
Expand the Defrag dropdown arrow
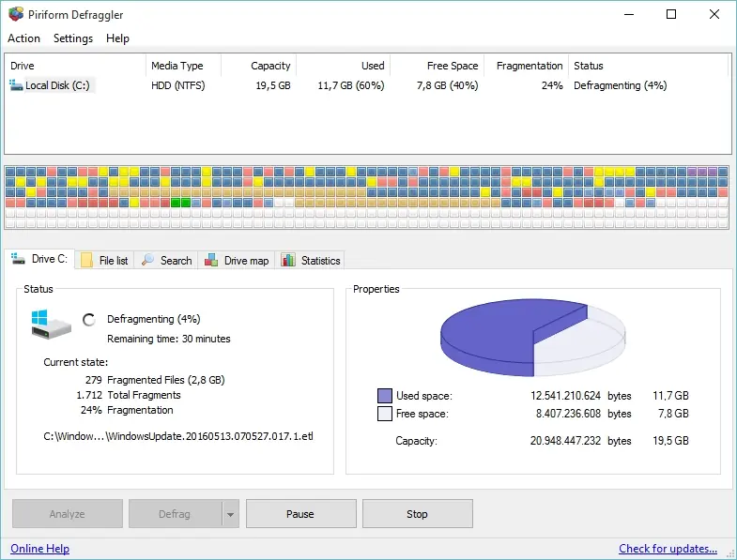[x=230, y=514]
